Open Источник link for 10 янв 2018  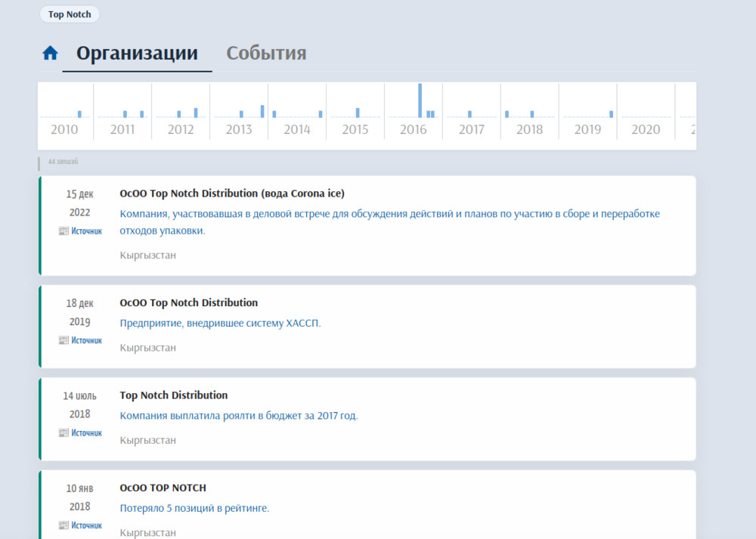click(86, 526)
